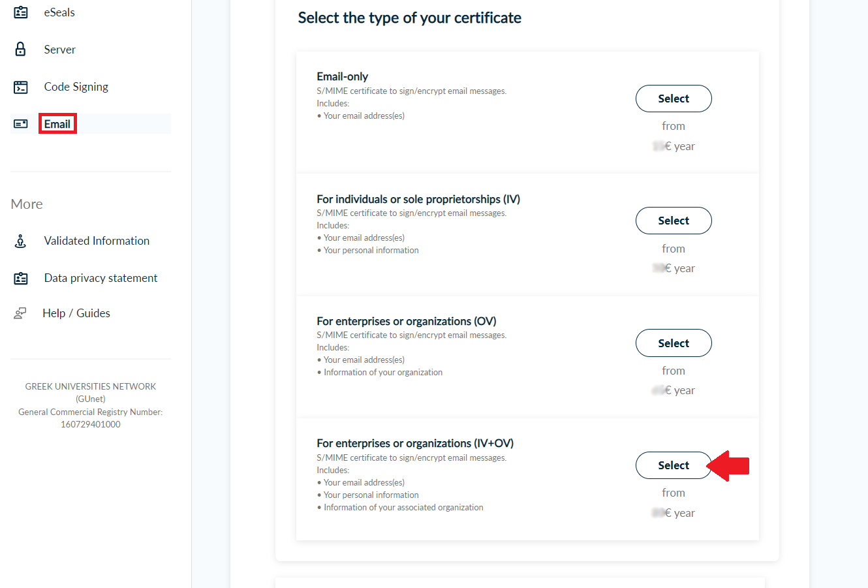Click the eSeals sidebar icon
Screen dimensions: 868x588
click(21, 12)
